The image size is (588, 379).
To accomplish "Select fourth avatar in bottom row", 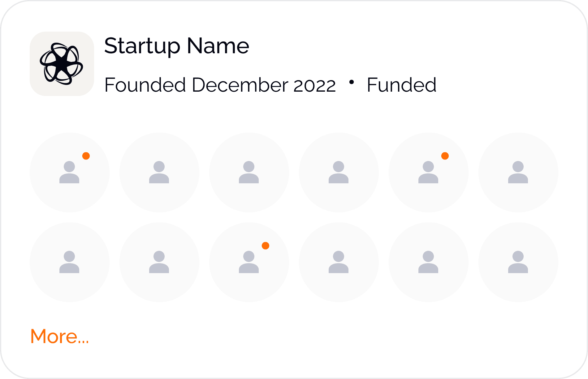I will click(339, 262).
